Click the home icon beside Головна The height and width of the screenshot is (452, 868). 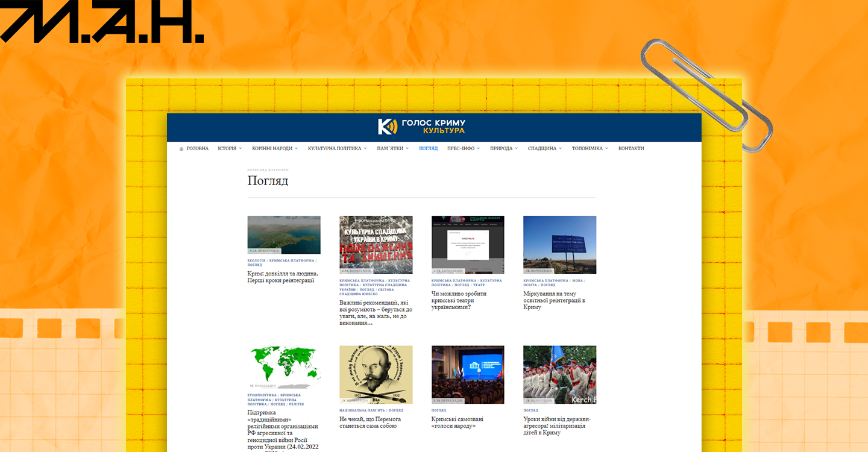[x=181, y=149]
